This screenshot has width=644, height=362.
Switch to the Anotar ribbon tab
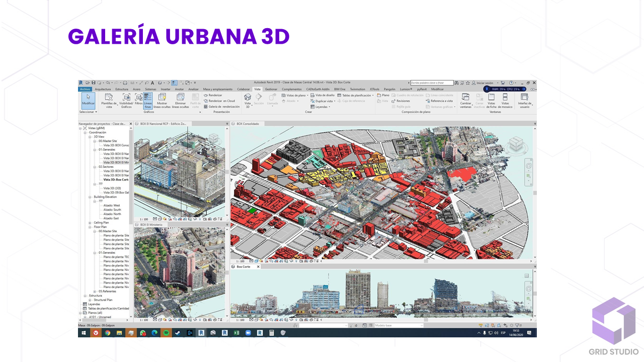click(x=179, y=89)
